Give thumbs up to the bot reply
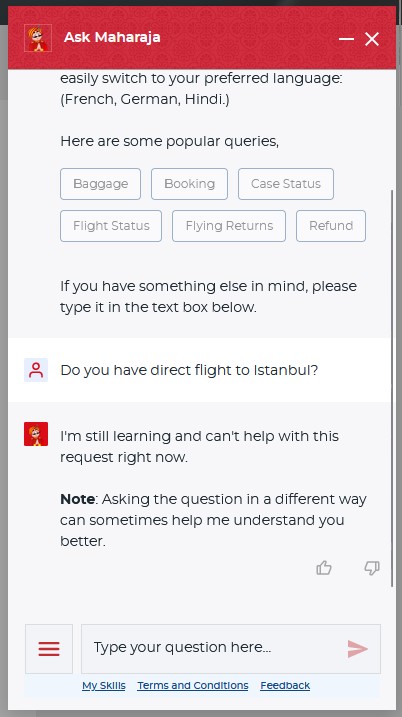The height and width of the screenshot is (717, 402). click(x=324, y=567)
